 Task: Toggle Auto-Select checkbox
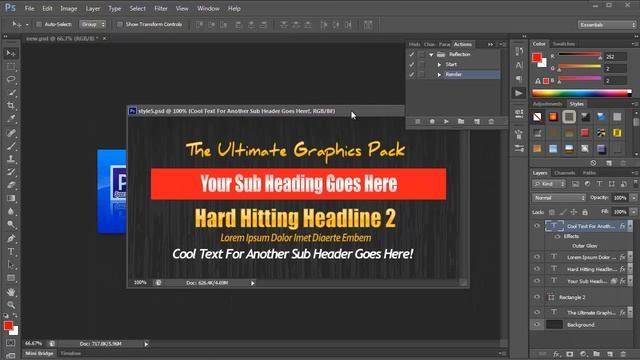(39, 24)
